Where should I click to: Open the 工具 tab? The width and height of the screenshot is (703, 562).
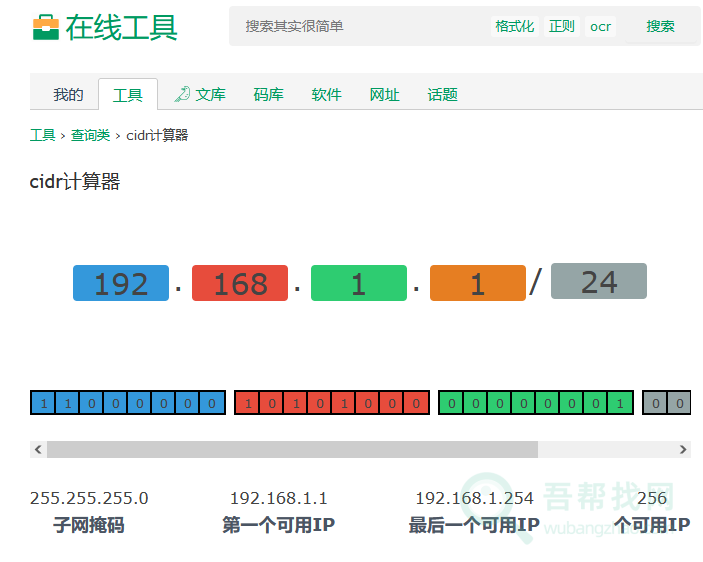click(x=128, y=95)
